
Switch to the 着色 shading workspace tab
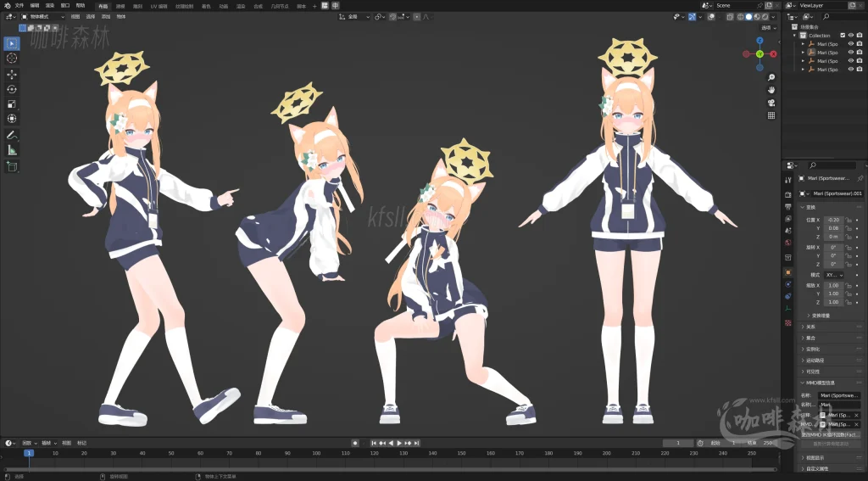coord(206,6)
